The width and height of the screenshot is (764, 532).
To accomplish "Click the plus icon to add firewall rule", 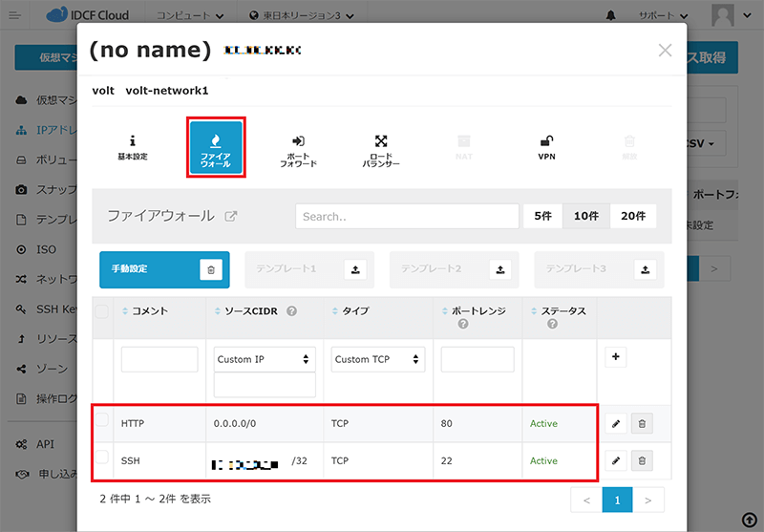I will [x=616, y=358].
